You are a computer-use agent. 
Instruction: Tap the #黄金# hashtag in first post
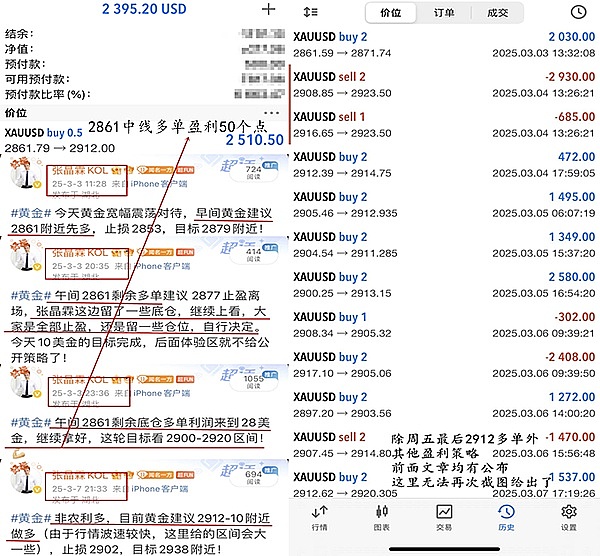tap(29, 210)
